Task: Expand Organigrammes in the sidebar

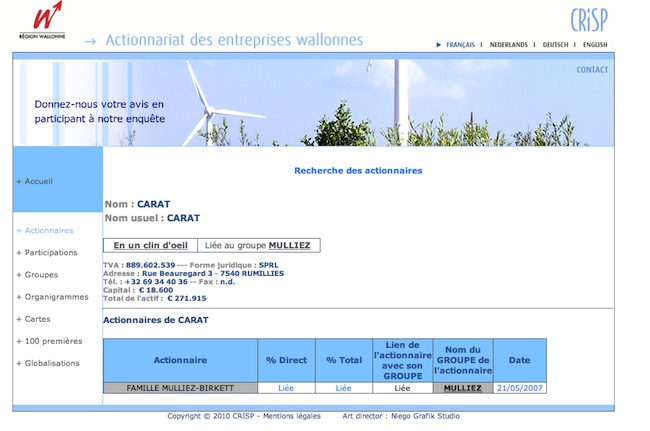Action: pyautogui.click(x=56, y=297)
